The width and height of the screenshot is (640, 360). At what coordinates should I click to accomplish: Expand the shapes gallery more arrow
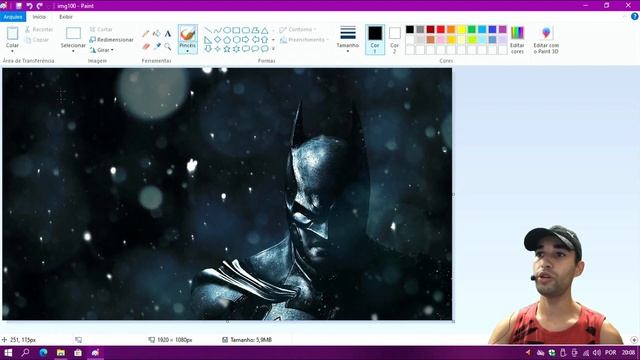click(273, 49)
